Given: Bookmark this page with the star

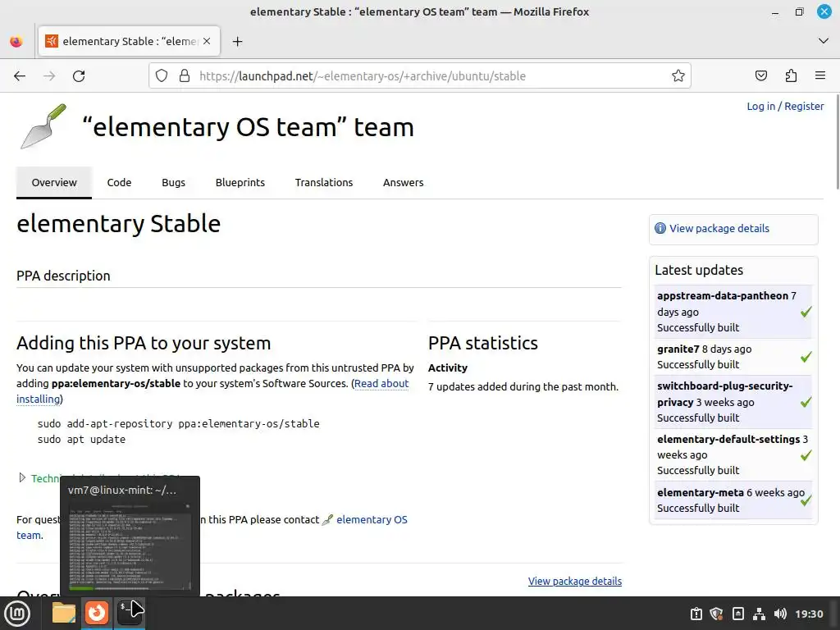Looking at the screenshot, I should click(x=678, y=76).
